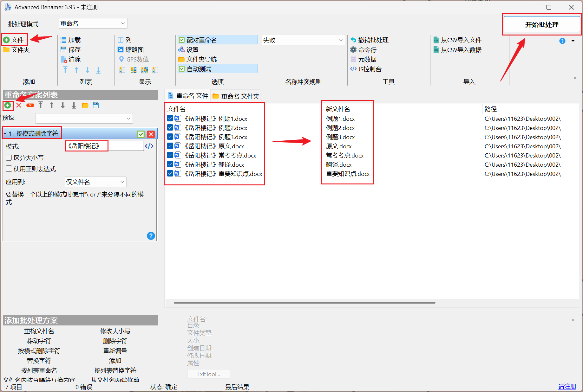Collapse the ribbon with the chevron

pos(575,78)
